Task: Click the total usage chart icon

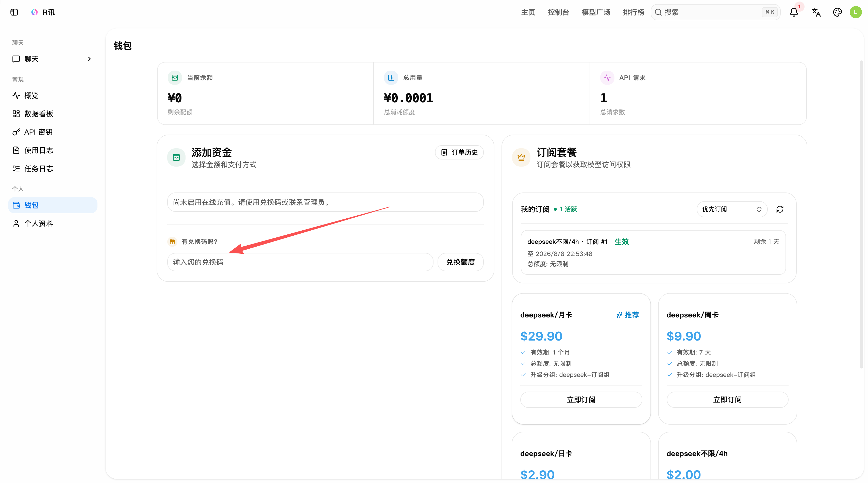Action: point(391,77)
